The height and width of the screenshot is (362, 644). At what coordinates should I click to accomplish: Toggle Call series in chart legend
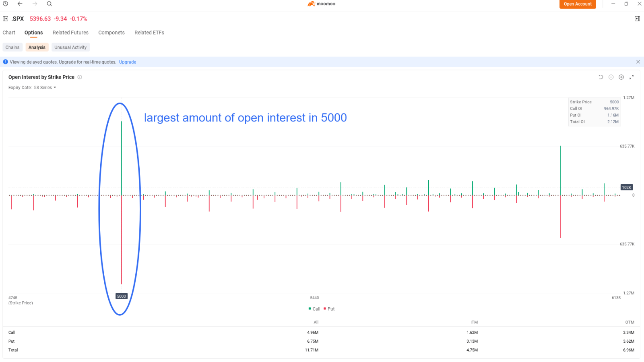click(314, 309)
